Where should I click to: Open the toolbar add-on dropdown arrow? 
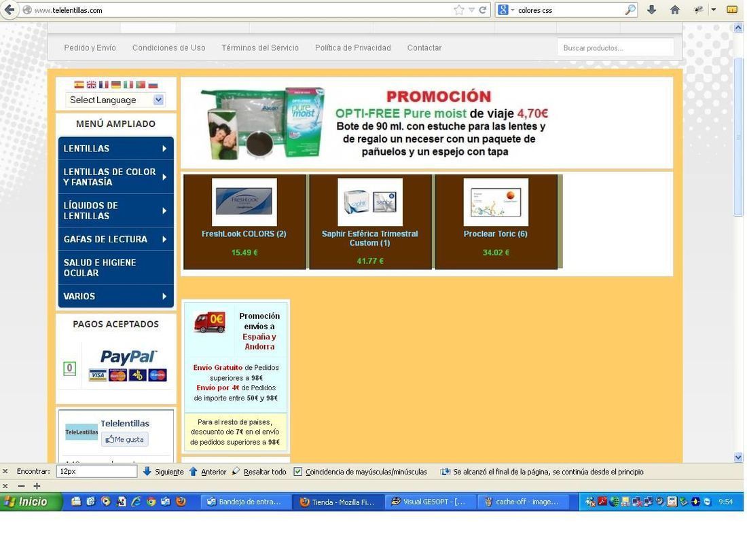(713, 10)
